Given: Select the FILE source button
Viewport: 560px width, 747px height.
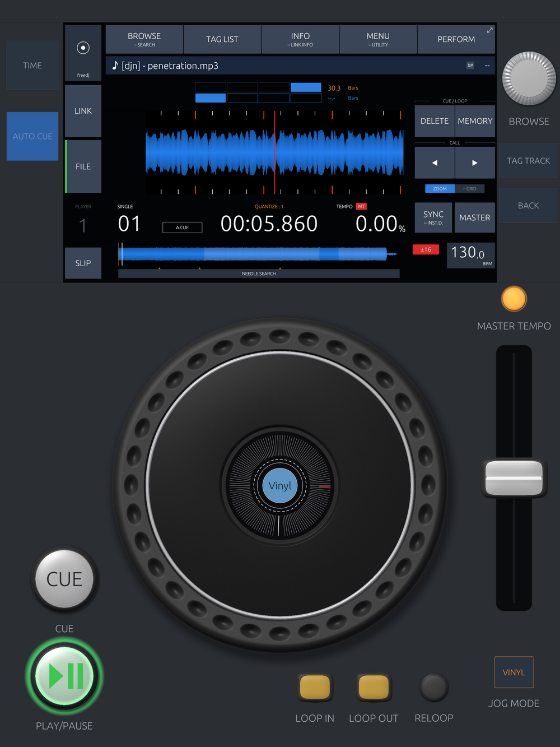Looking at the screenshot, I should [x=83, y=166].
